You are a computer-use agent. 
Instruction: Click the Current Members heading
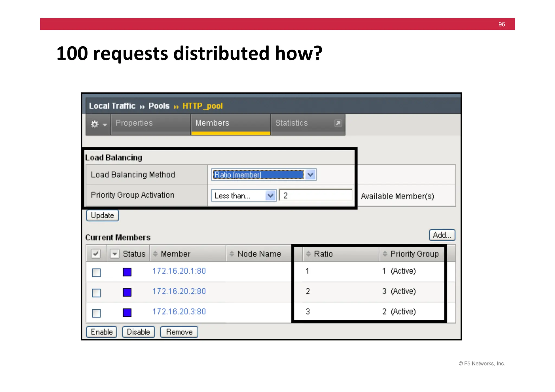coord(118,238)
